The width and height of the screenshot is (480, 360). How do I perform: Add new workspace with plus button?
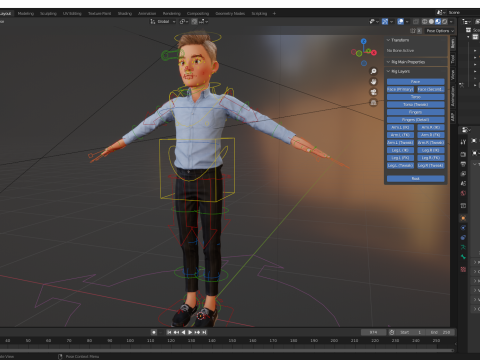click(x=274, y=13)
